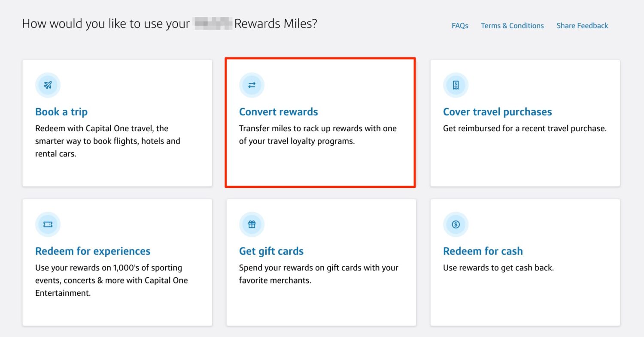The width and height of the screenshot is (644, 337).
Task: Click the airplane icon on Book a trip
Action: (x=48, y=85)
